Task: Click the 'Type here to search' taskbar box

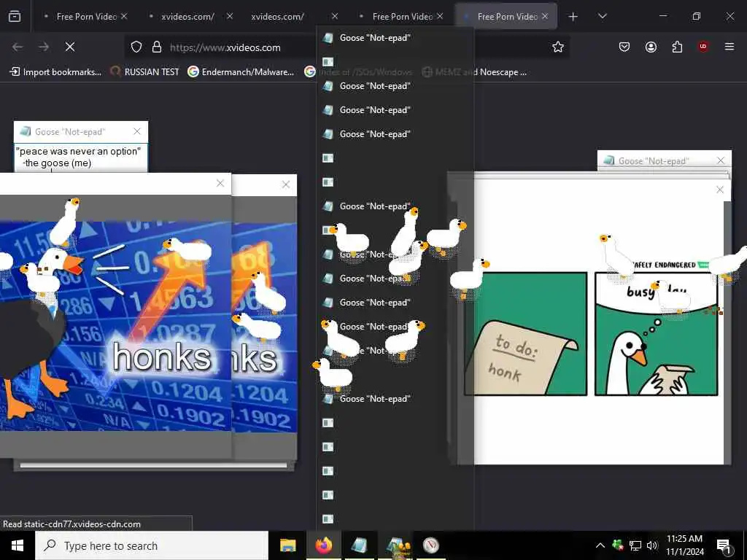Action: click(x=152, y=545)
